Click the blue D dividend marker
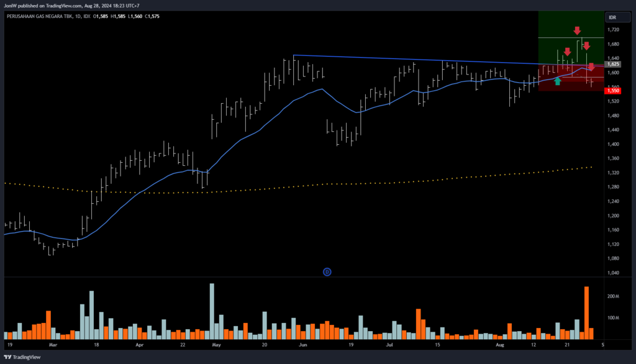636x364 pixels. [x=327, y=271]
